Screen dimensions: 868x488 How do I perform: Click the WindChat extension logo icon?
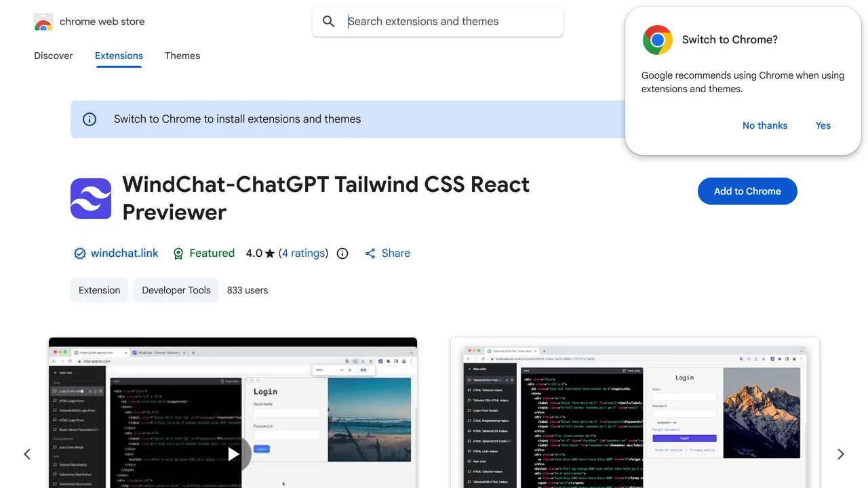tap(91, 199)
